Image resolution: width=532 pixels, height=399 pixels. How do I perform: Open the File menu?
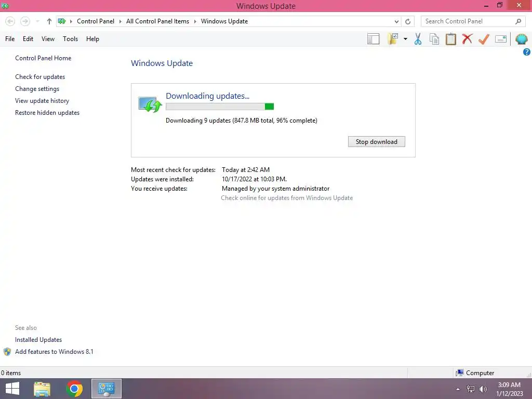click(x=10, y=39)
